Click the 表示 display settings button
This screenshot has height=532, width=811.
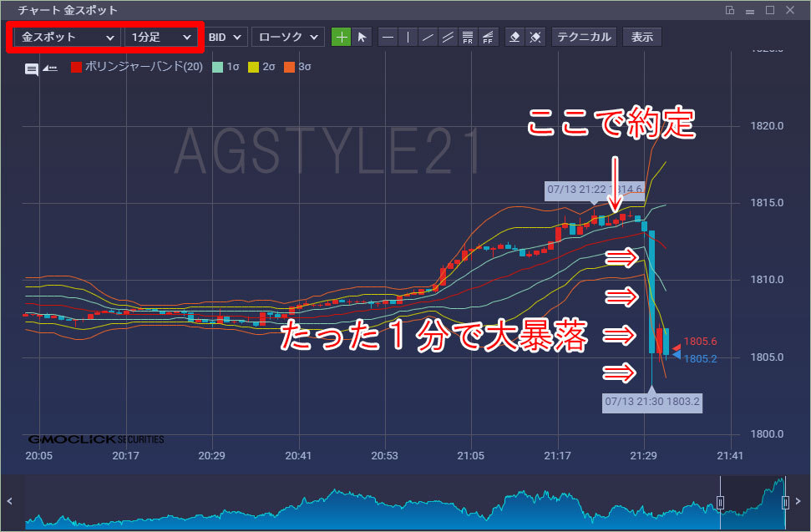(642, 37)
